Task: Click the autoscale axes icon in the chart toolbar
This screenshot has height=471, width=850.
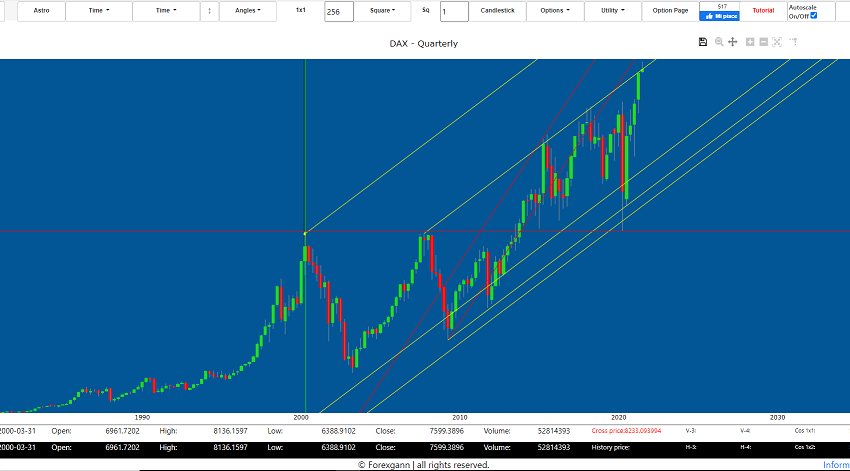Action: coord(777,42)
